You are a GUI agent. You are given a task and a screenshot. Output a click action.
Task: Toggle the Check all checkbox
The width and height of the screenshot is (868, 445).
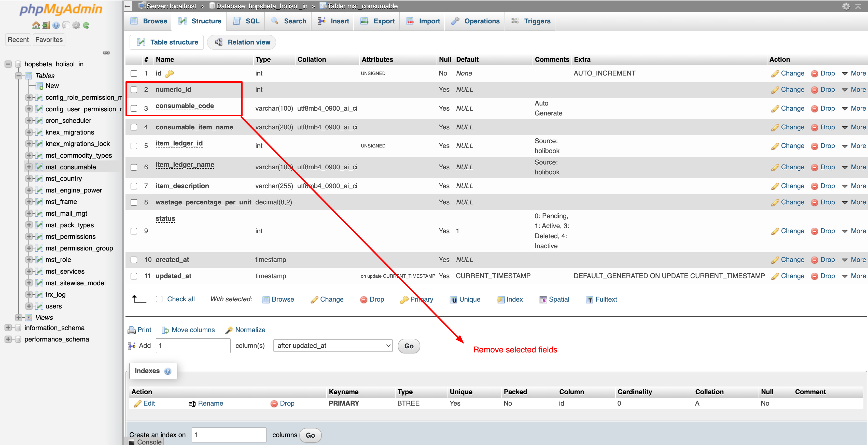(159, 299)
